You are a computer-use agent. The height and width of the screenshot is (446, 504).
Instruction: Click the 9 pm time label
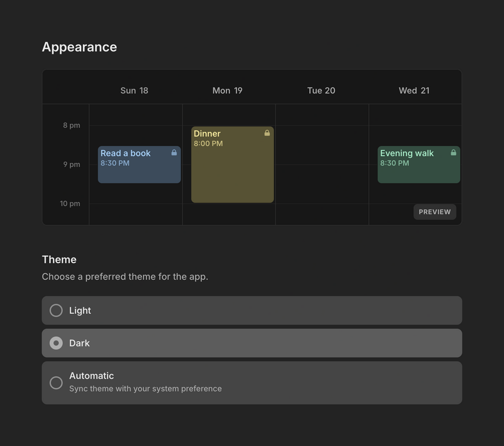tap(72, 165)
